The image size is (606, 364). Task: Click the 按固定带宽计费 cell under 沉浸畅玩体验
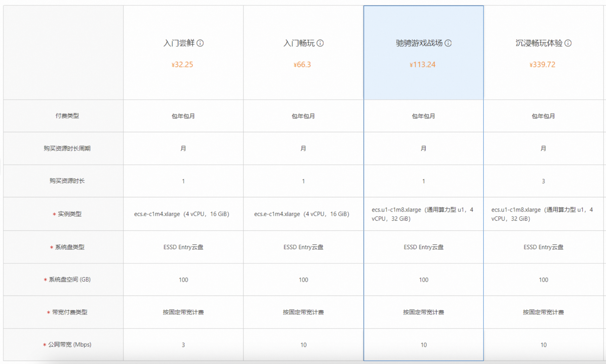tap(543, 312)
